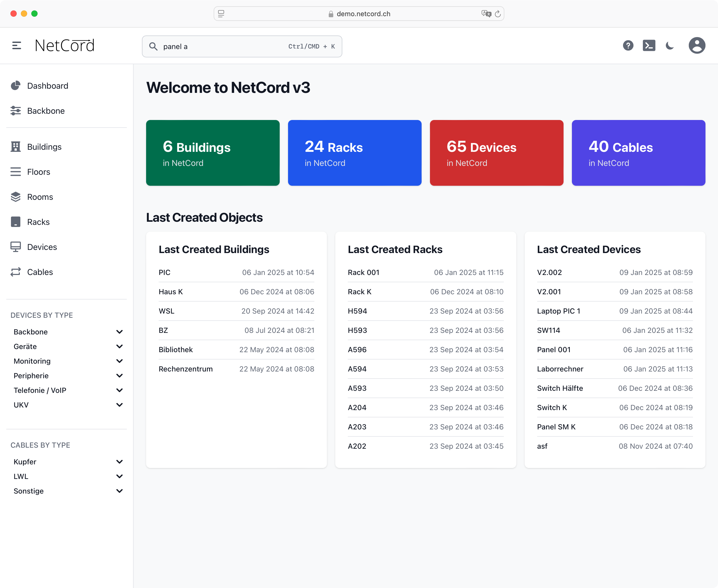The height and width of the screenshot is (588, 718).
Task: Click the demo.netcord.ch address bar
Action: coord(359,14)
